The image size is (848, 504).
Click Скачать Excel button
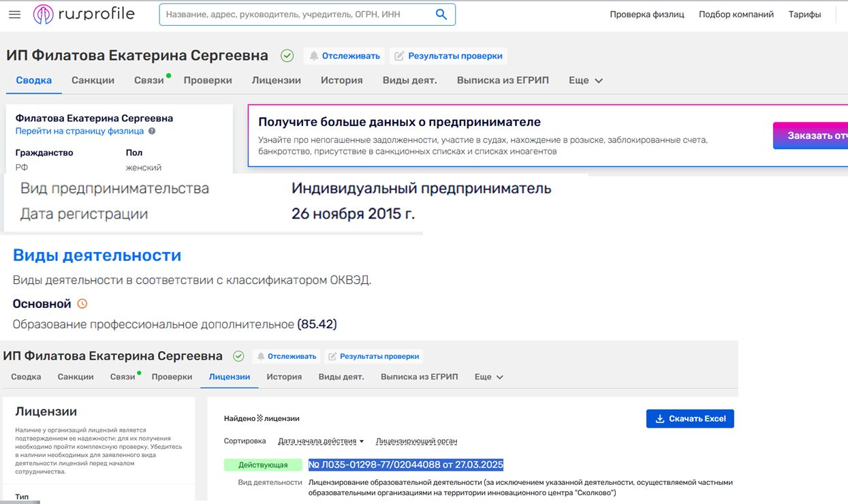[690, 418]
